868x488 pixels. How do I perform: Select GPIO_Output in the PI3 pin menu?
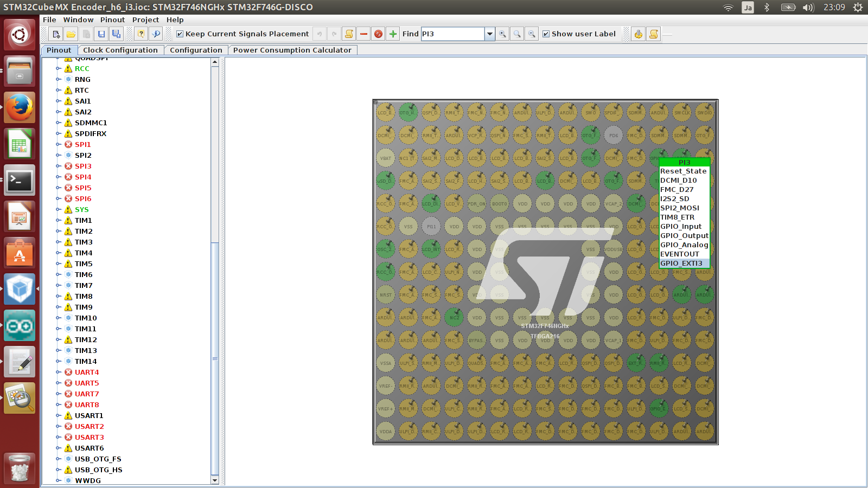(x=684, y=236)
